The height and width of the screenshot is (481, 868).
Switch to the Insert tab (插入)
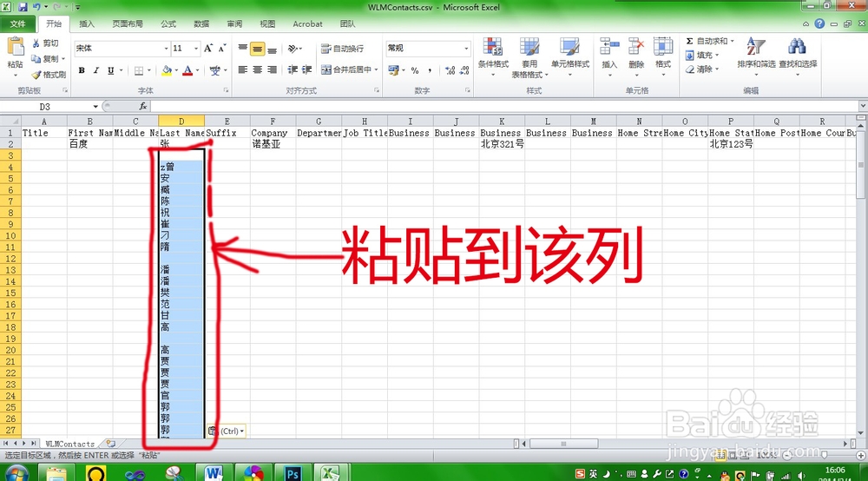coord(87,23)
